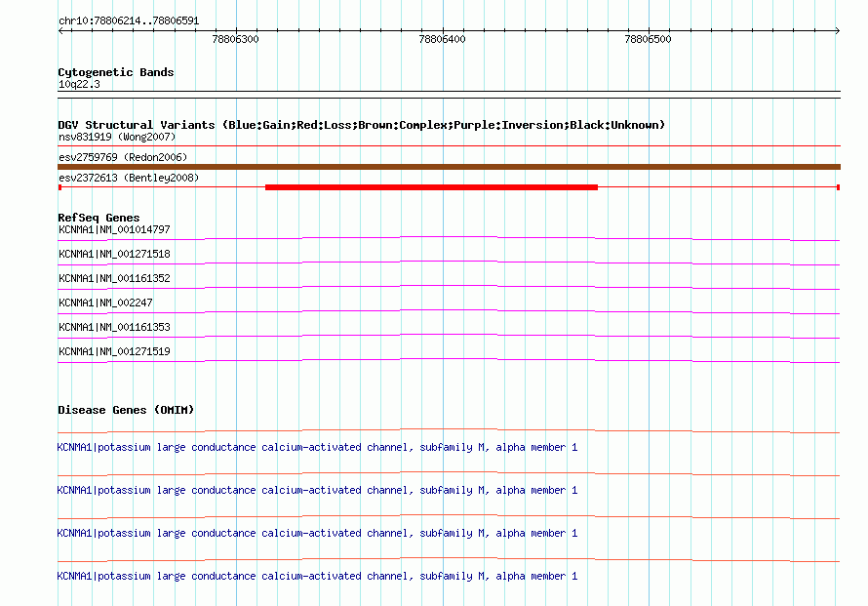Open transcript KCNMA1|NM_002247
Screen dimensions: 868x606
pos(105,303)
